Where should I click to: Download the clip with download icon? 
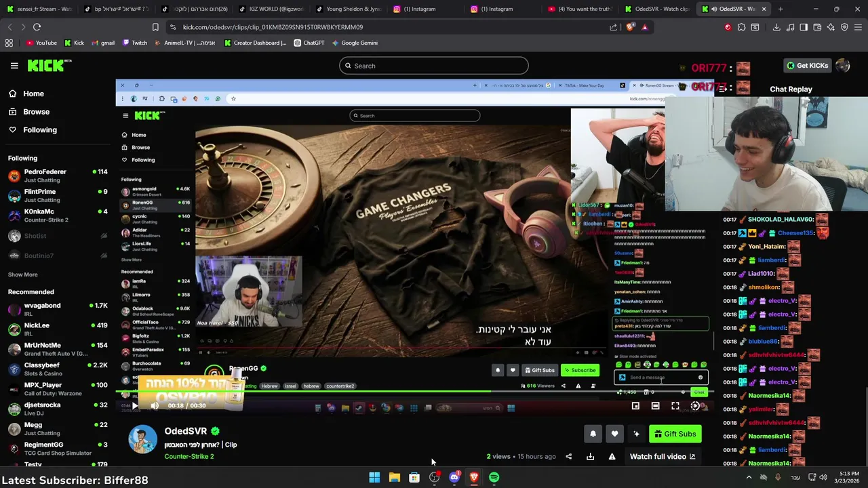tap(590, 457)
